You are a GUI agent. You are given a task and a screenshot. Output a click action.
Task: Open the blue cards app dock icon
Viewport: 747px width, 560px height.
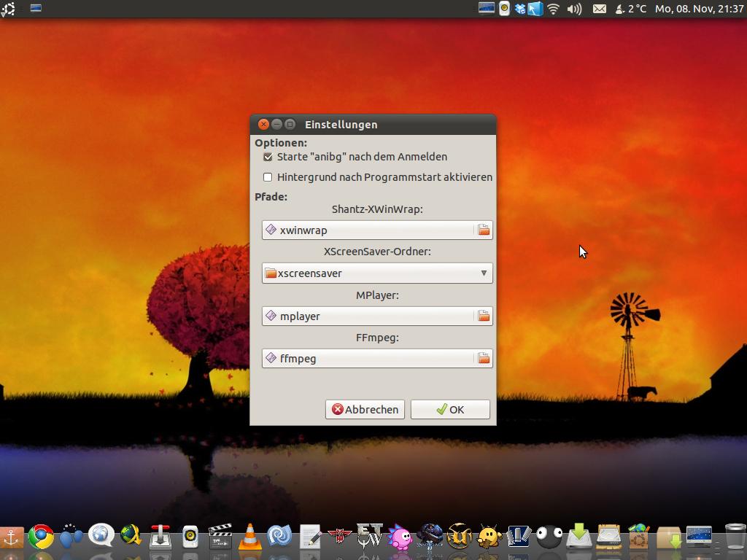(519, 537)
